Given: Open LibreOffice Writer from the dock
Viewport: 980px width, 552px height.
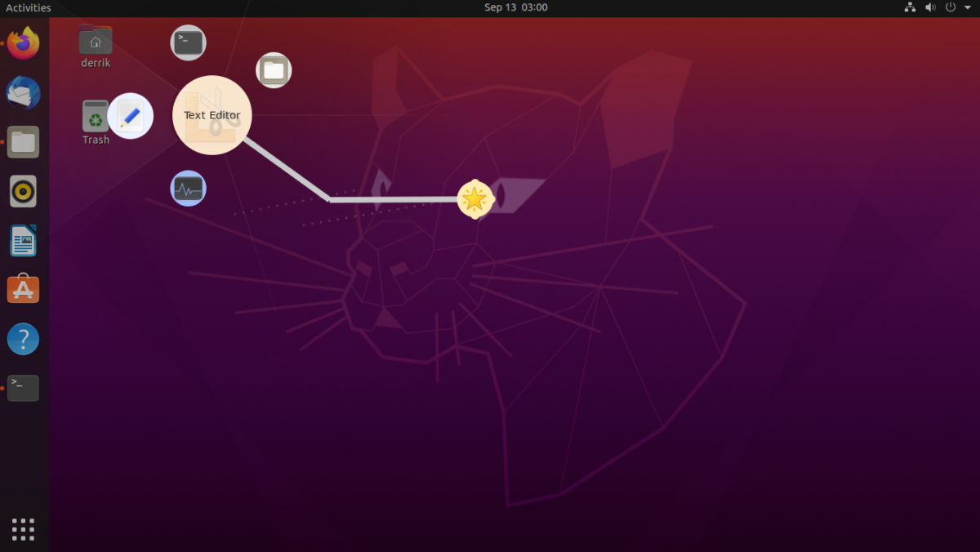Looking at the screenshot, I should 23,241.
